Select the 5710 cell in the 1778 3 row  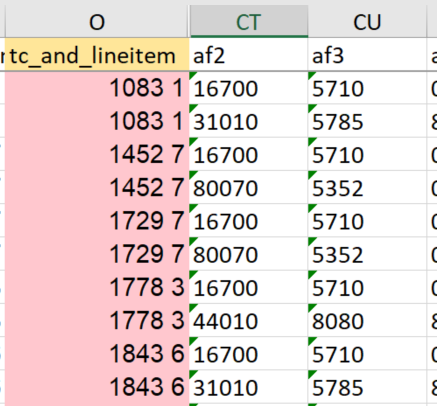pyautogui.click(x=367, y=287)
